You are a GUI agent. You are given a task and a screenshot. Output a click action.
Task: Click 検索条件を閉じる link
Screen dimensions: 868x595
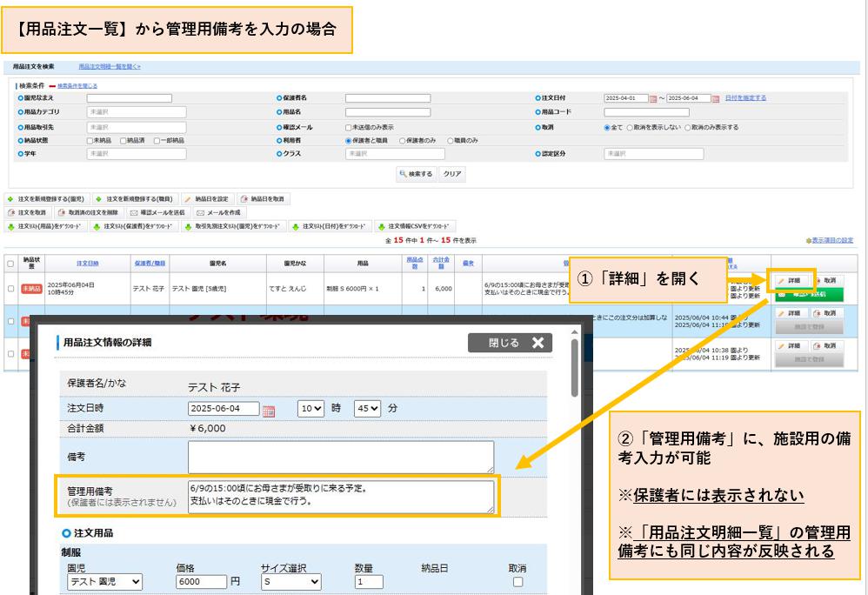pyautogui.click(x=77, y=85)
